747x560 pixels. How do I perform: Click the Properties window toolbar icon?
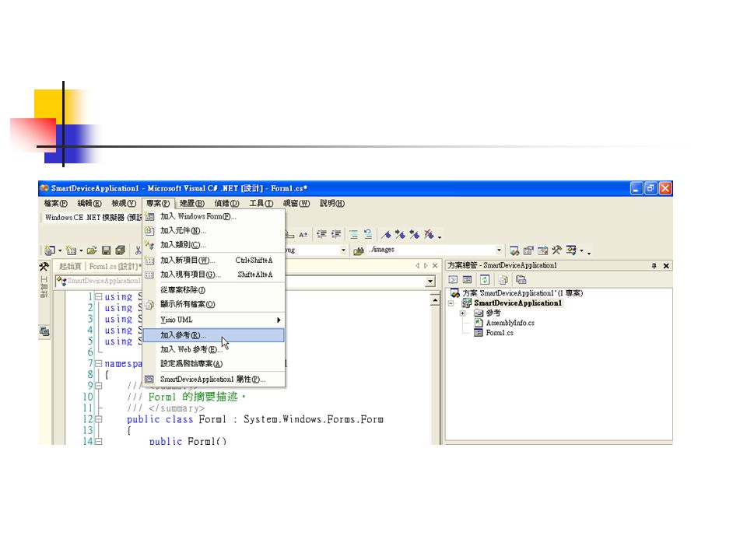click(x=528, y=250)
